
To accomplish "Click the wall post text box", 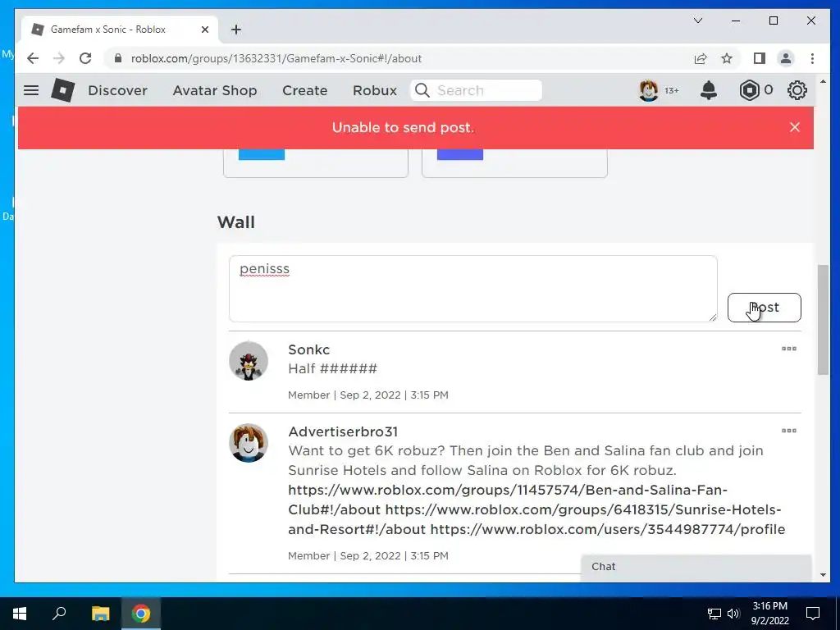I will click(x=473, y=289).
